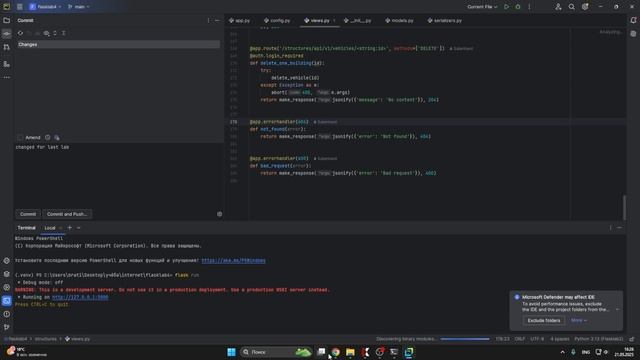Viewport: 640px width, 360px height.
Task: Open Python Console sidebar icon
Action: click(7, 260)
